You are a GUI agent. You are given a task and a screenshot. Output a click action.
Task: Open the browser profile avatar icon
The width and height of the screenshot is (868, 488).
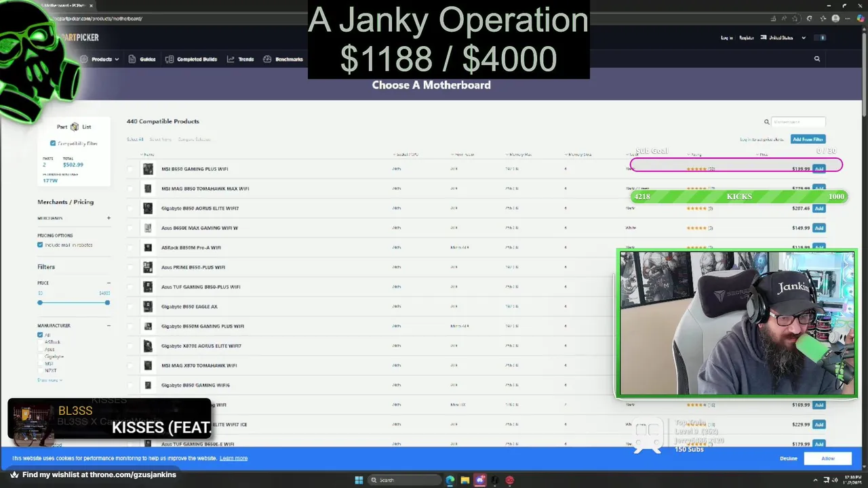pyautogui.click(x=835, y=18)
